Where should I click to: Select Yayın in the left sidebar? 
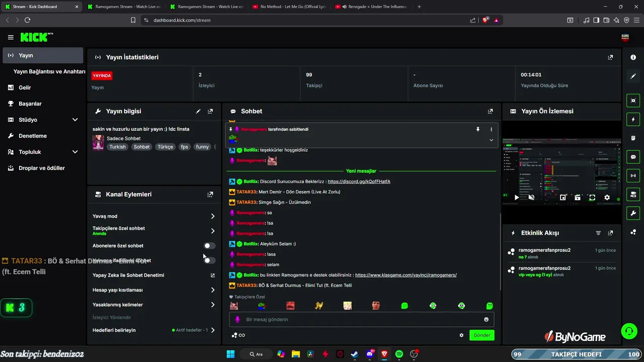click(43, 55)
